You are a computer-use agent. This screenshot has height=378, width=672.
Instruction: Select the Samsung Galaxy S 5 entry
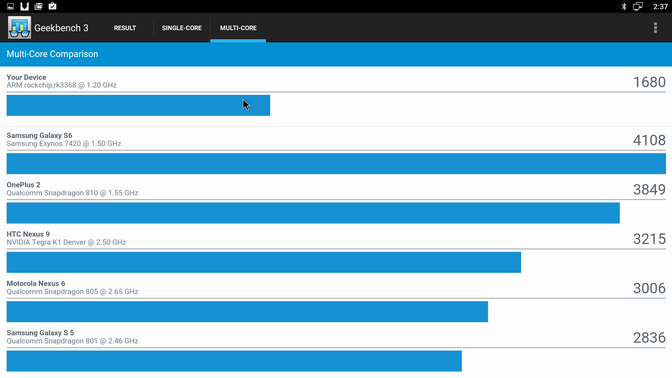pos(336,351)
